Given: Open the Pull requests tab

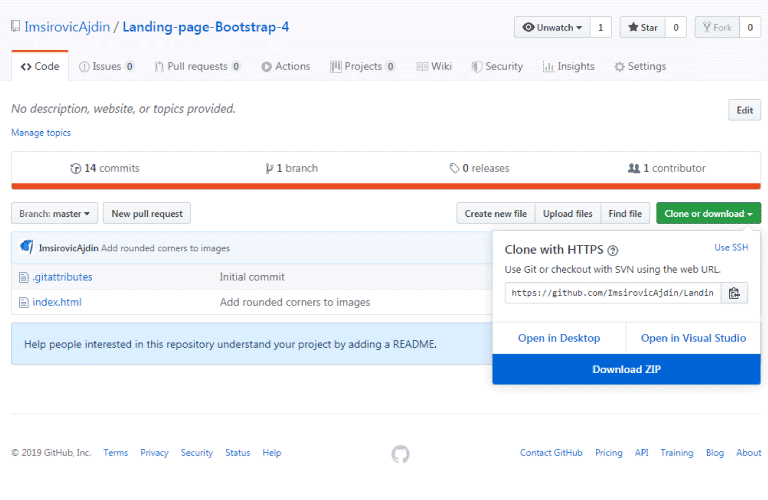Looking at the screenshot, I should [197, 66].
